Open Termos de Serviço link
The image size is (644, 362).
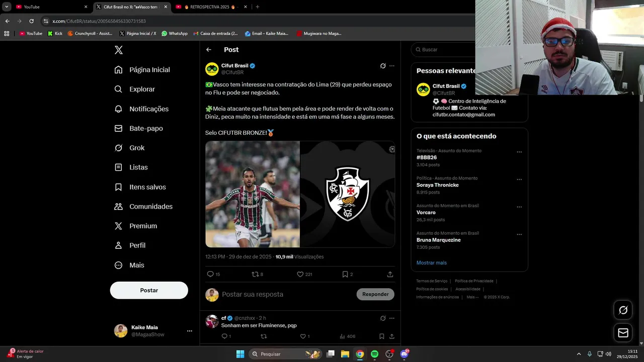click(x=432, y=281)
